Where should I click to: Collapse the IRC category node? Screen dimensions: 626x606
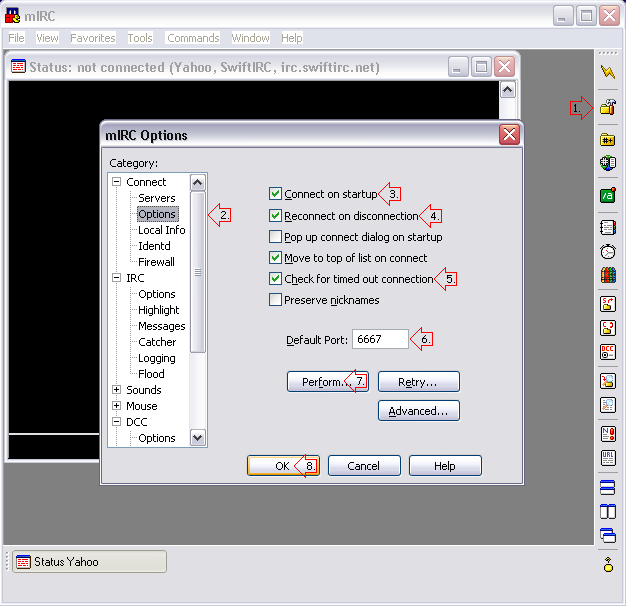tap(117, 278)
